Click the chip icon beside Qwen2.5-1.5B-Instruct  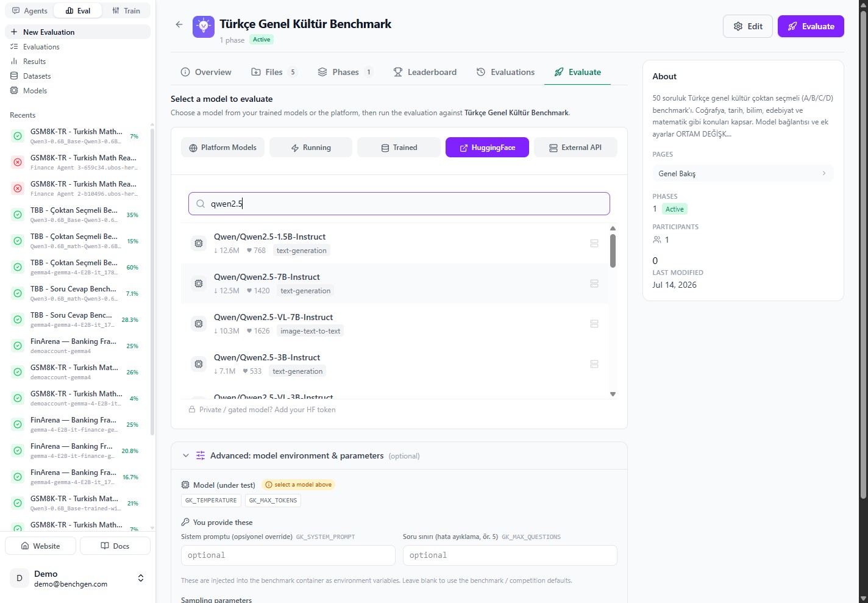[199, 243]
